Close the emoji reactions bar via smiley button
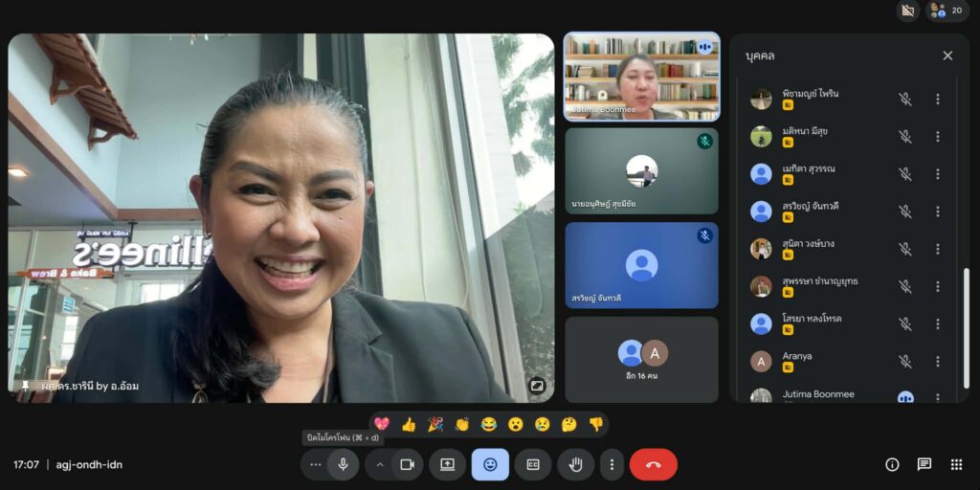 point(490,464)
